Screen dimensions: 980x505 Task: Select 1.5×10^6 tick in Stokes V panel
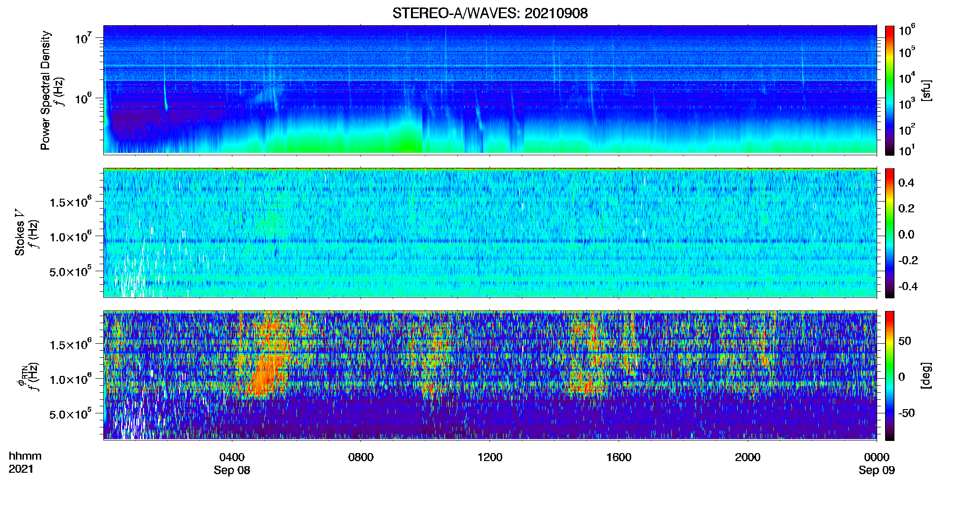point(71,202)
